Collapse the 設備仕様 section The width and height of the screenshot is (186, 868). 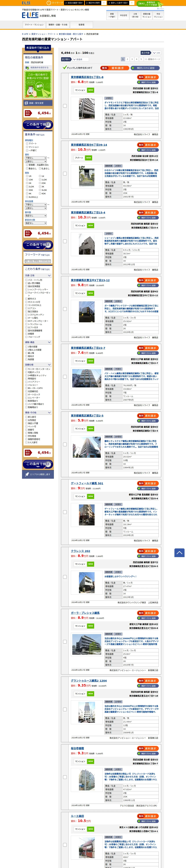[38, 365]
